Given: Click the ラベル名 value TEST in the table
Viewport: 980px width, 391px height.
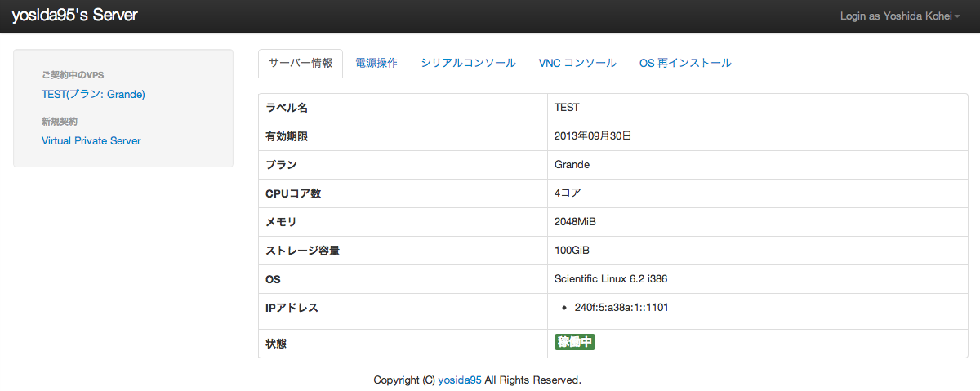Looking at the screenshot, I should tap(567, 108).
